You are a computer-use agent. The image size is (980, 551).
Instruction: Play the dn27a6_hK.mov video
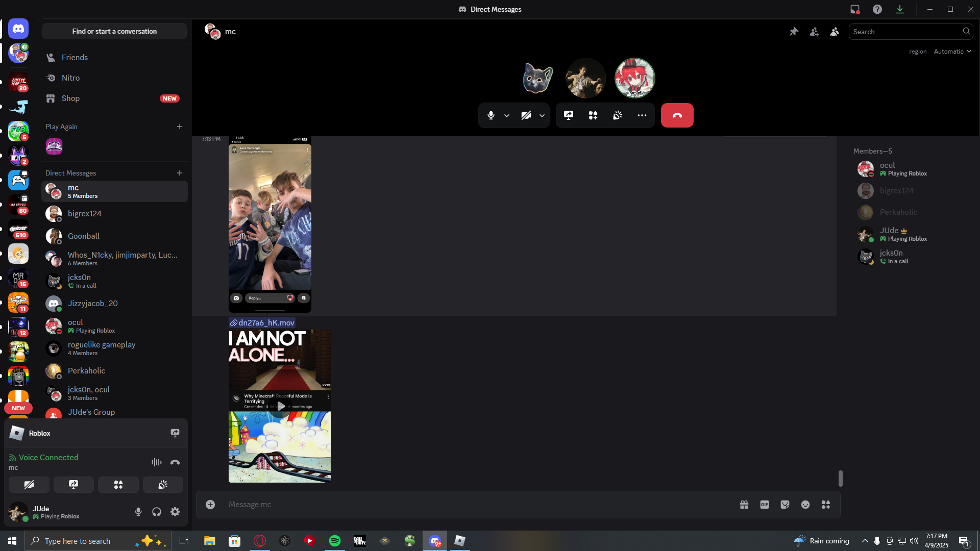pyautogui.click(x=281, y=406)
